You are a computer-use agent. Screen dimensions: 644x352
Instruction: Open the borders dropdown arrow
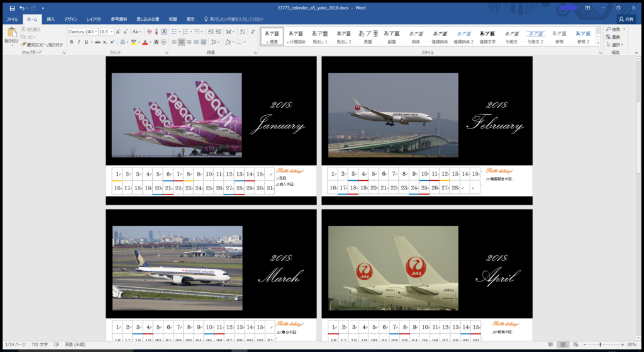[x=245, y=42]
